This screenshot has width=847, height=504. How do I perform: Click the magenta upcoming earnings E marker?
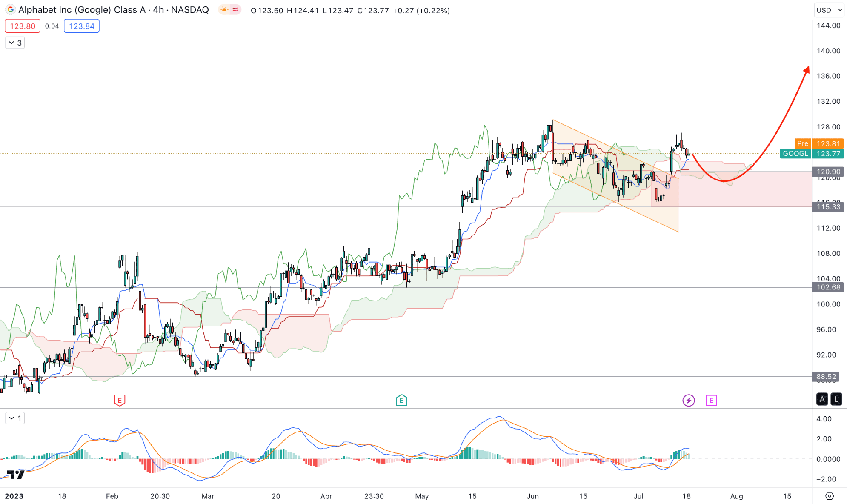pos(711,400)
